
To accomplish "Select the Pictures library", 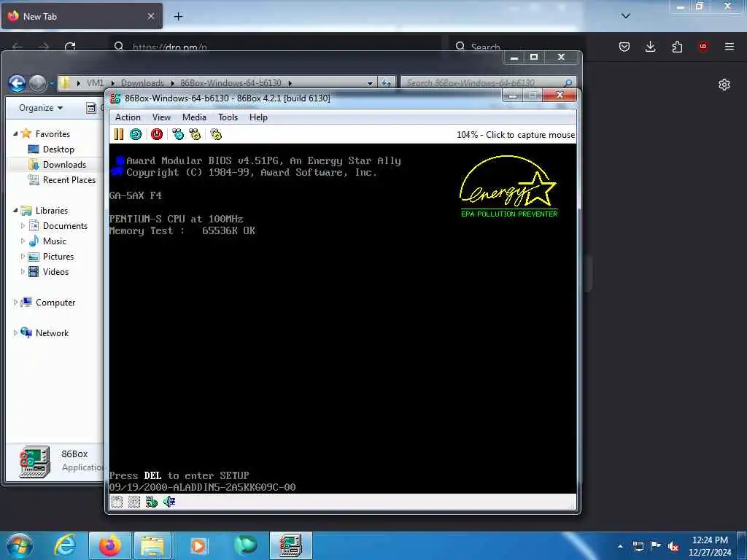I will 58,256.
